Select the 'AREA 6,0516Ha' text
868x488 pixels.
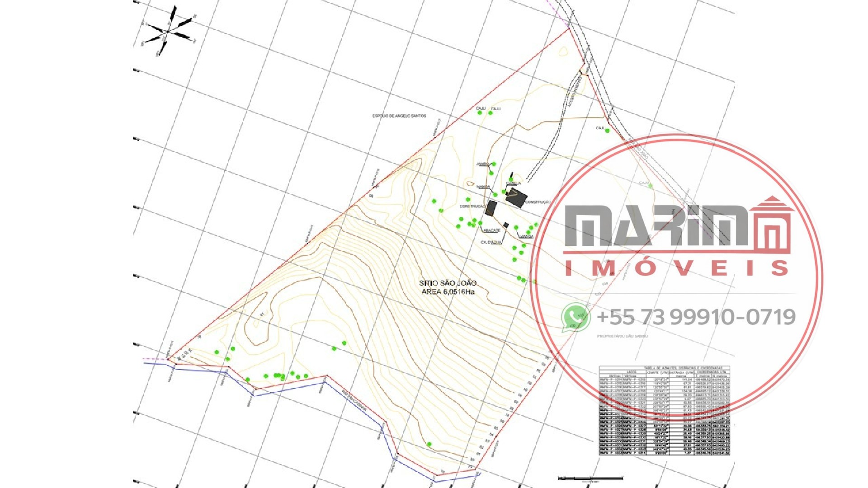pos(448,292)
